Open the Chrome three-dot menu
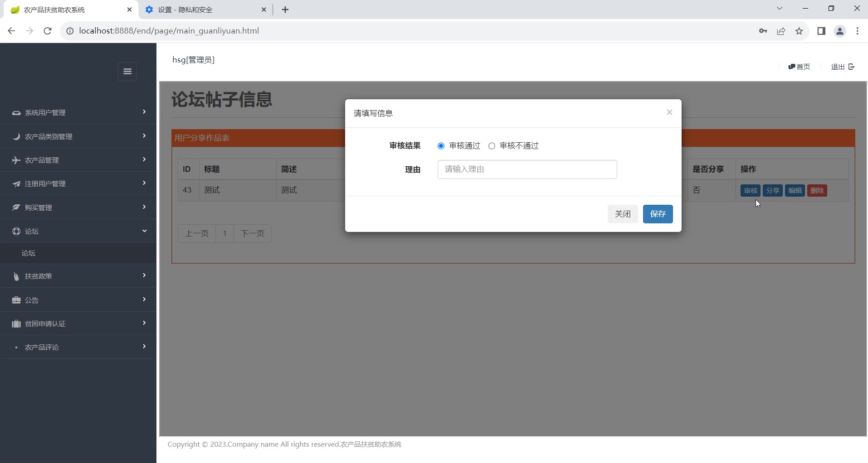Image resolution: width=868 pixels, height=463 pixels. click(857, 31)
